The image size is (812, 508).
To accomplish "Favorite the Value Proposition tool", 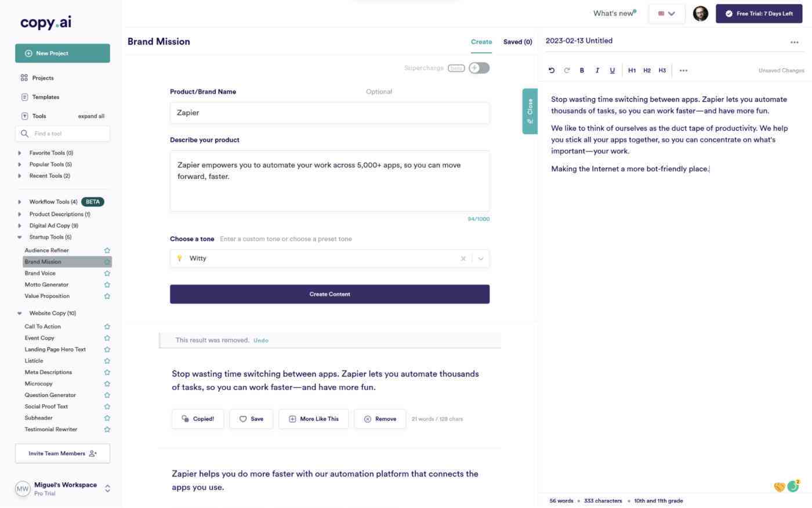I will [x=107, y=296].
